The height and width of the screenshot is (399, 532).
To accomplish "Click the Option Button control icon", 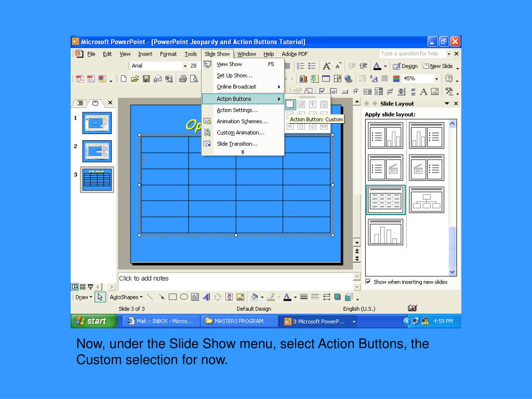I will pos(356,91).
